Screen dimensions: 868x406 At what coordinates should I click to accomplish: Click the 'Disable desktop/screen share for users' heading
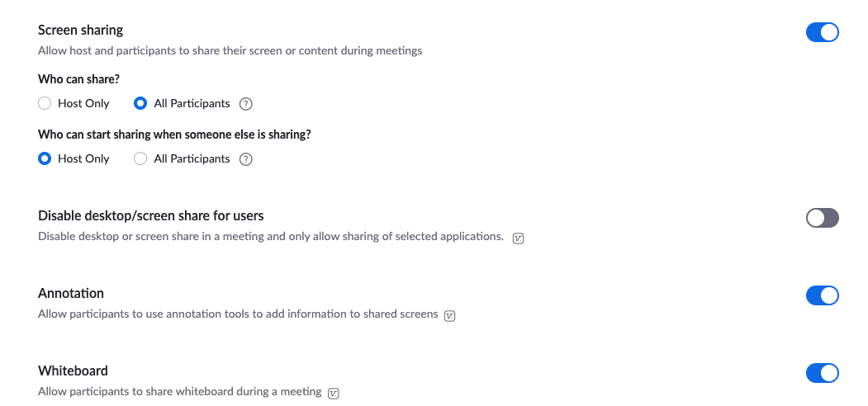tap(151, 215)
